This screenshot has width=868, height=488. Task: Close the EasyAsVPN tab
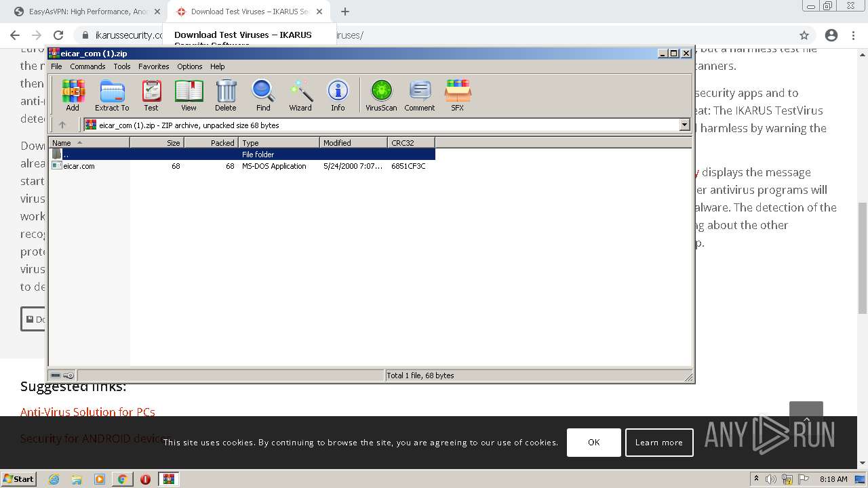(x=157, y=12)
